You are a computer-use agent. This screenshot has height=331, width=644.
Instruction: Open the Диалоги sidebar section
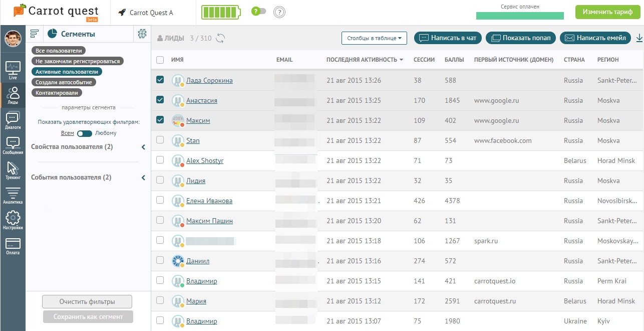13,120
